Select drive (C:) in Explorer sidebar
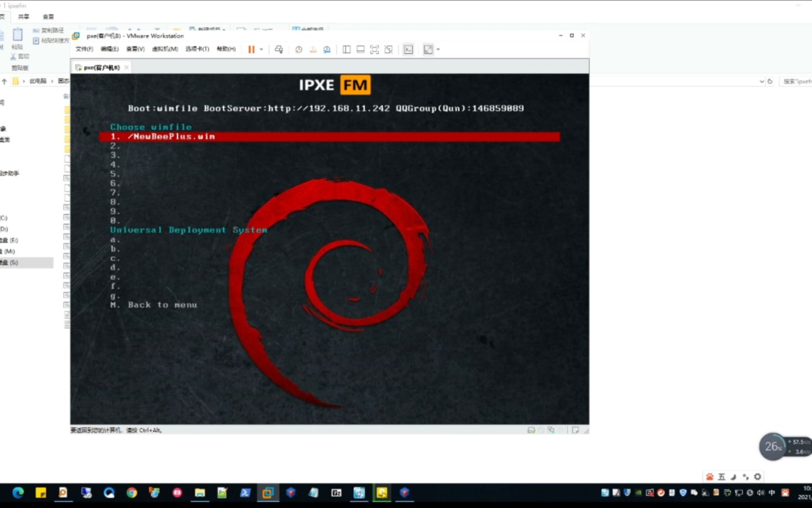This screenshot has width=812, height=508. pyautogui.click(x=27, y=218)
